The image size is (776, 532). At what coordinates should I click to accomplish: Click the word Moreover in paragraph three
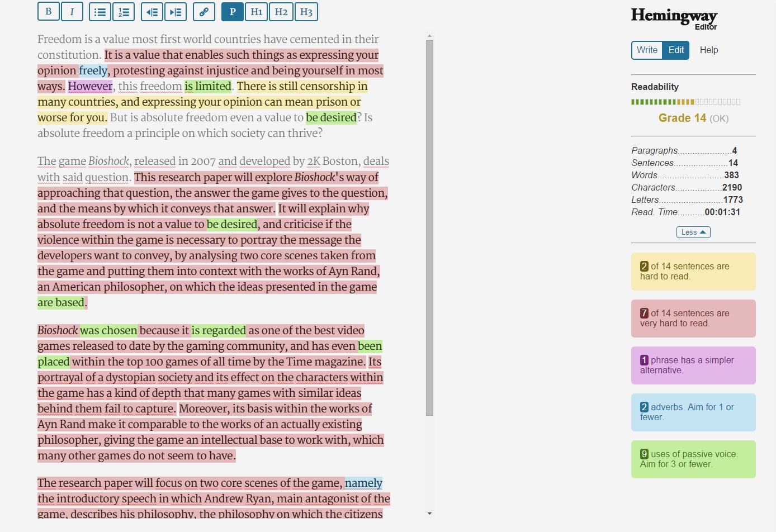[x=204, y=408]
